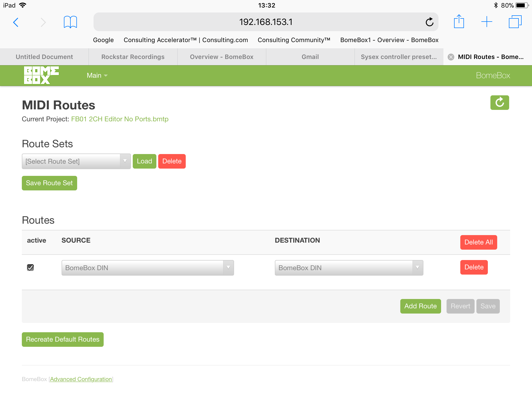Click the Load route set button
532x399 pixels.
tap(144, 161)
